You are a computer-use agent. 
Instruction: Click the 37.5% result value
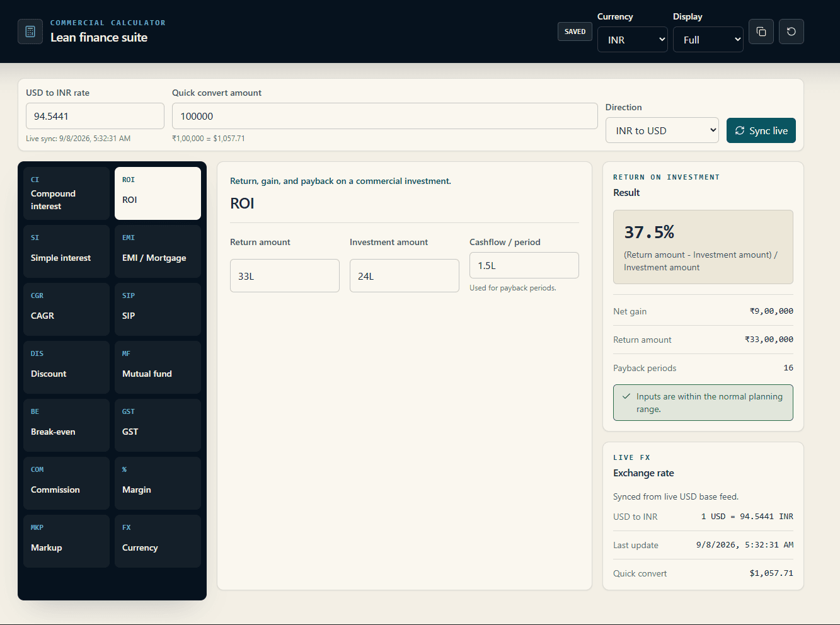(x=649, y=232)
